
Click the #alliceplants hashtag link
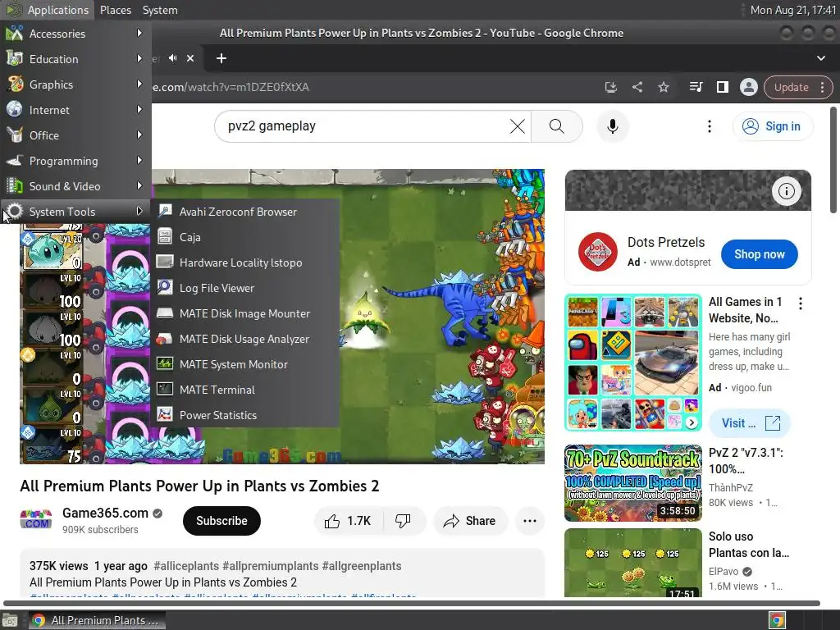point(186,566)
